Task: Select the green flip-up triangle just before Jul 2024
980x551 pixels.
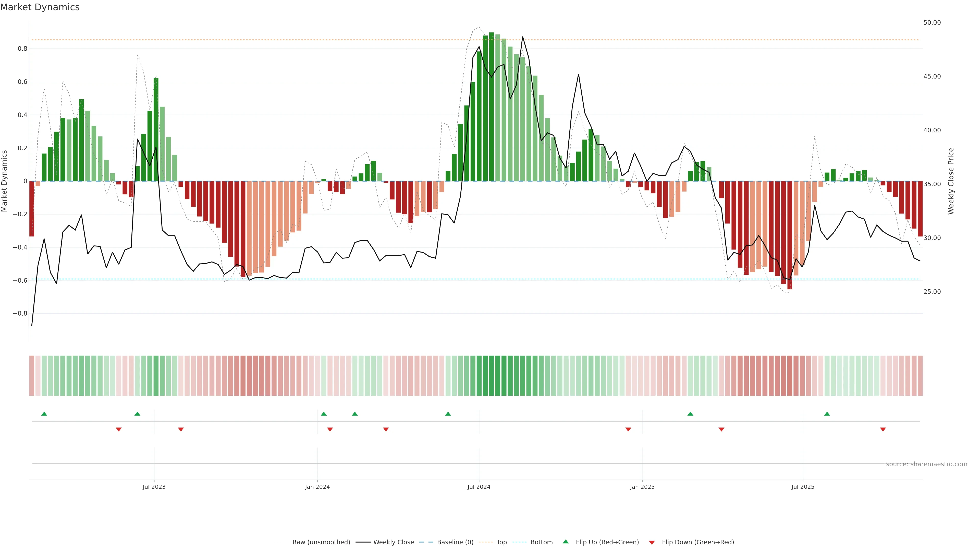Action: (x=448, y=414)
